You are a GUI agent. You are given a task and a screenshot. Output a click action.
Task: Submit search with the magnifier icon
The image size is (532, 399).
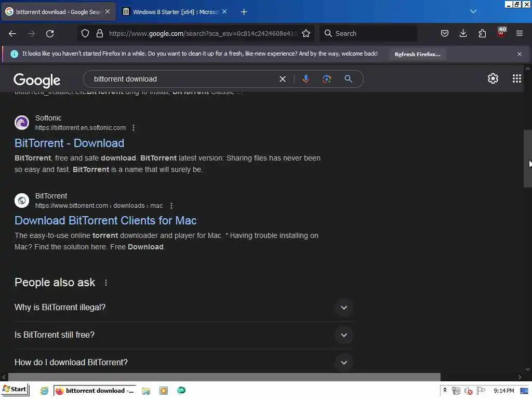348,79
